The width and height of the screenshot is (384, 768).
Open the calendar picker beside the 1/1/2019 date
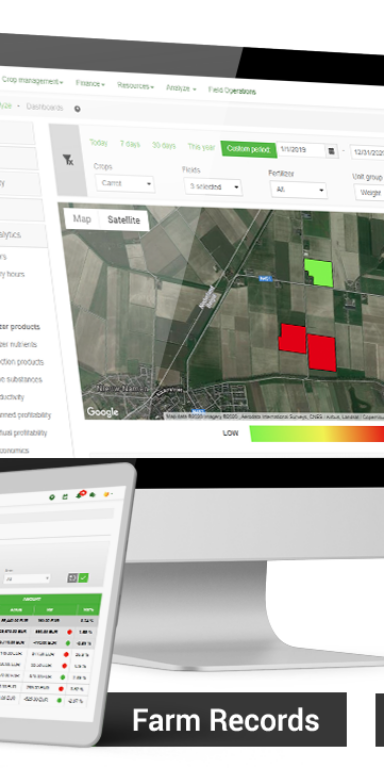click(x=332, y=151)
